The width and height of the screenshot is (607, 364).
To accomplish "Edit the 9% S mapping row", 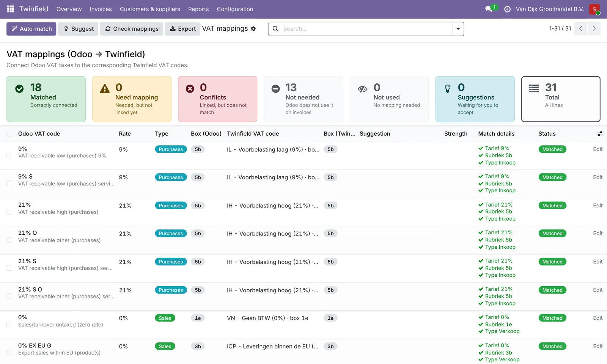I will pos(598,177).
